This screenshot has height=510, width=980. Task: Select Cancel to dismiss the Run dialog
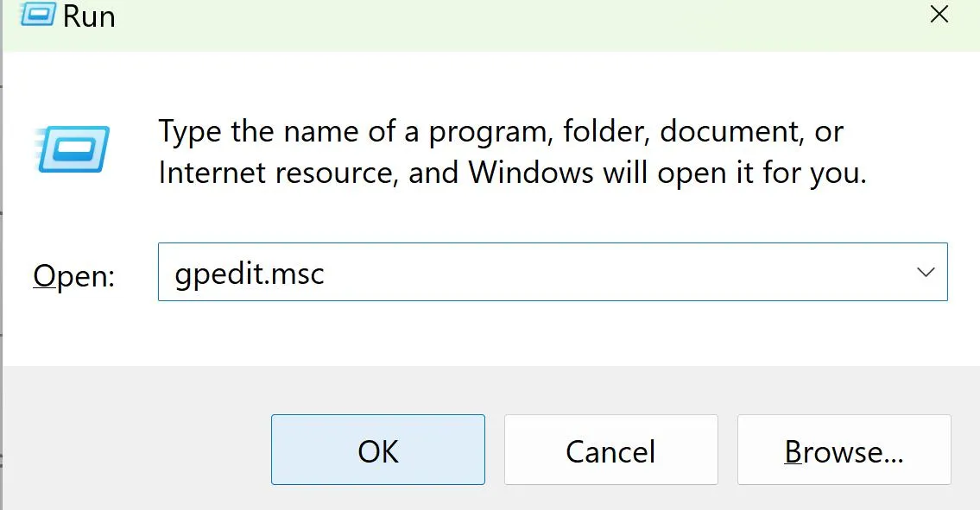tap(610, 450)
